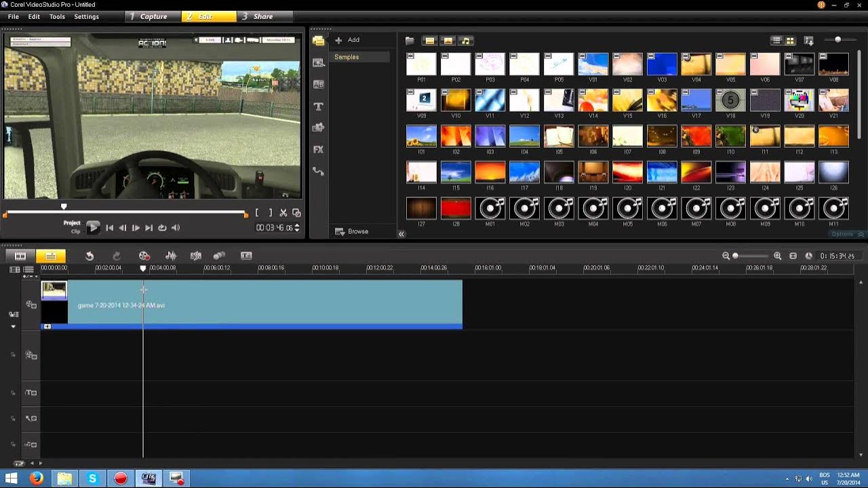
Task: Open the Edit menu
Action: [34, 16]
